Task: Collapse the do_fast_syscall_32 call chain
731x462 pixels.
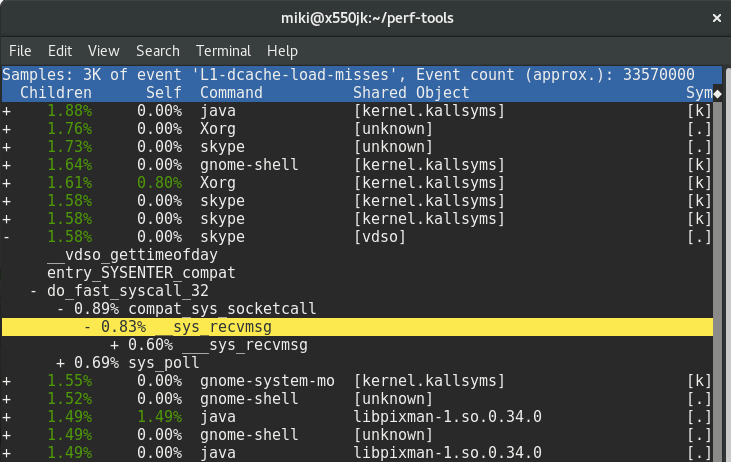Action: 35,291
